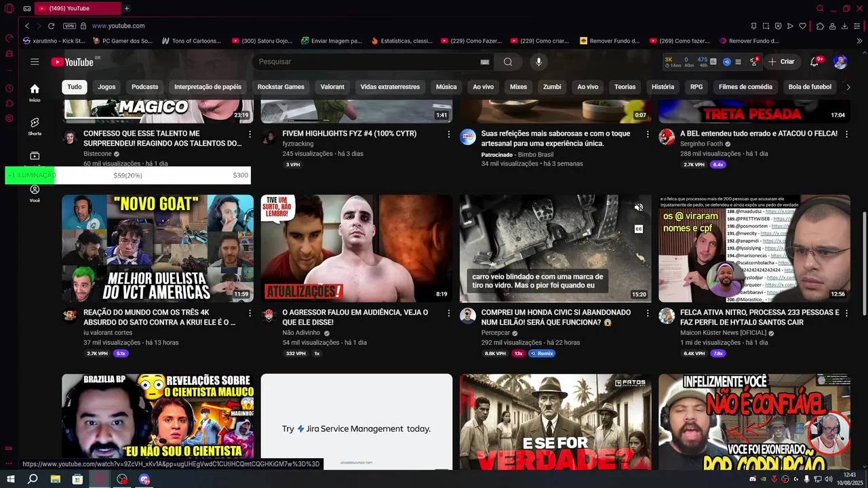The height and width of the screenshot is (488, 868).
Task: Open the browser easy setup sliders icon
Action: (x=857, y=26)
